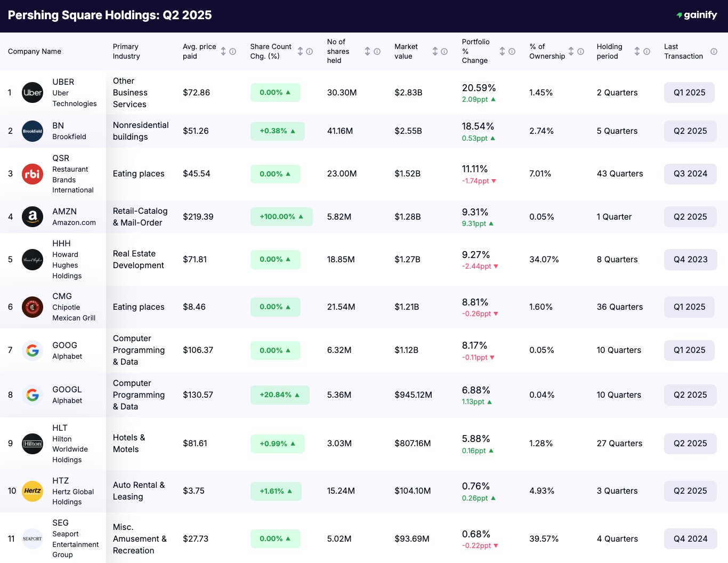Click the rbi Restaurant Brands logo

tap(33, 174)
